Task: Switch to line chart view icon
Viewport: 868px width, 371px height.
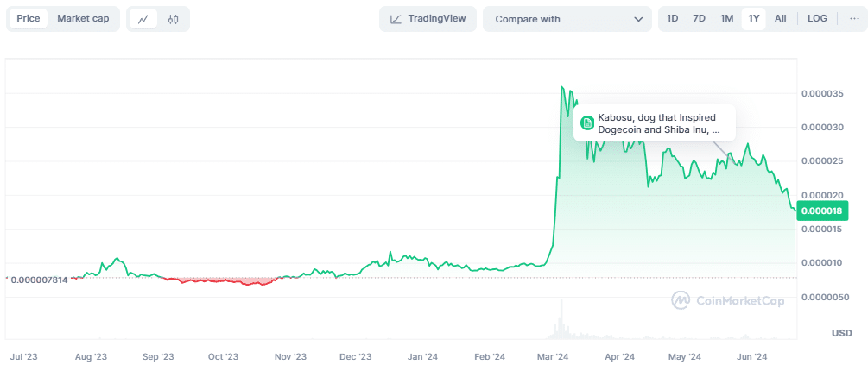Action: pyautogui.click(x=143, y=19)
